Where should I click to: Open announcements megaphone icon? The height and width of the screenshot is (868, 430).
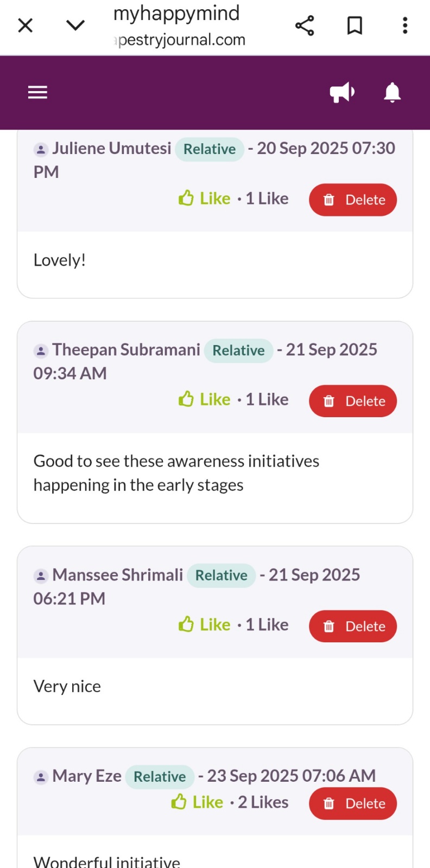click(x=342, y=92)
